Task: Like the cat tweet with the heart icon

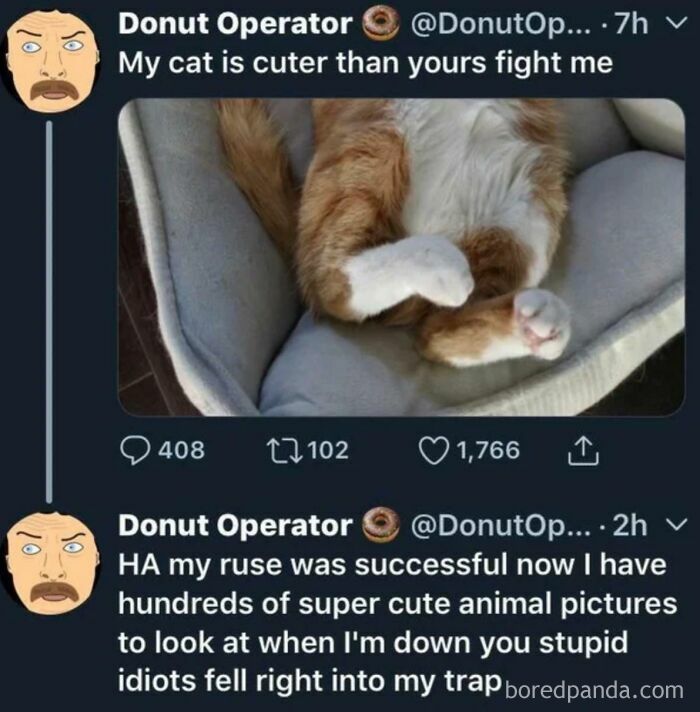Action: 434,450
